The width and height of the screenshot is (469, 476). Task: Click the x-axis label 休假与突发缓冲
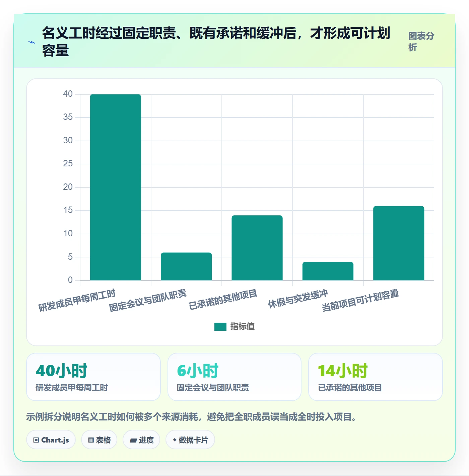(x=298, y=298)
